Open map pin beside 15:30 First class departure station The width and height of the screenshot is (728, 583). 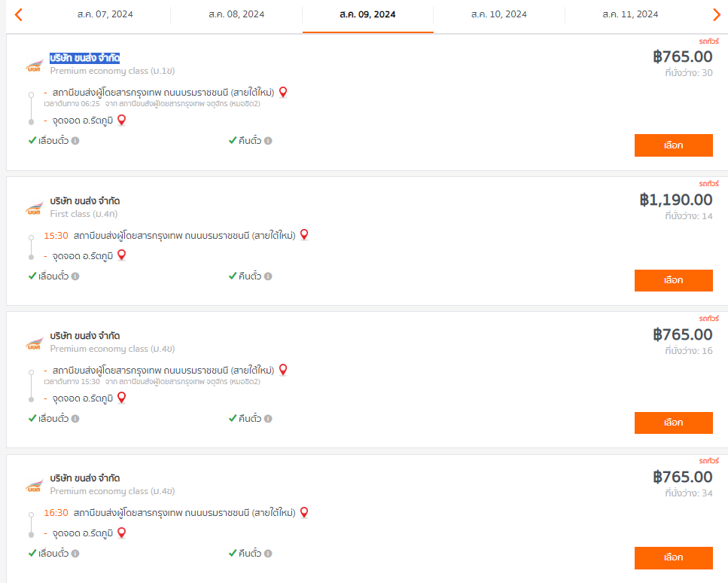click(x=304, y=234)
